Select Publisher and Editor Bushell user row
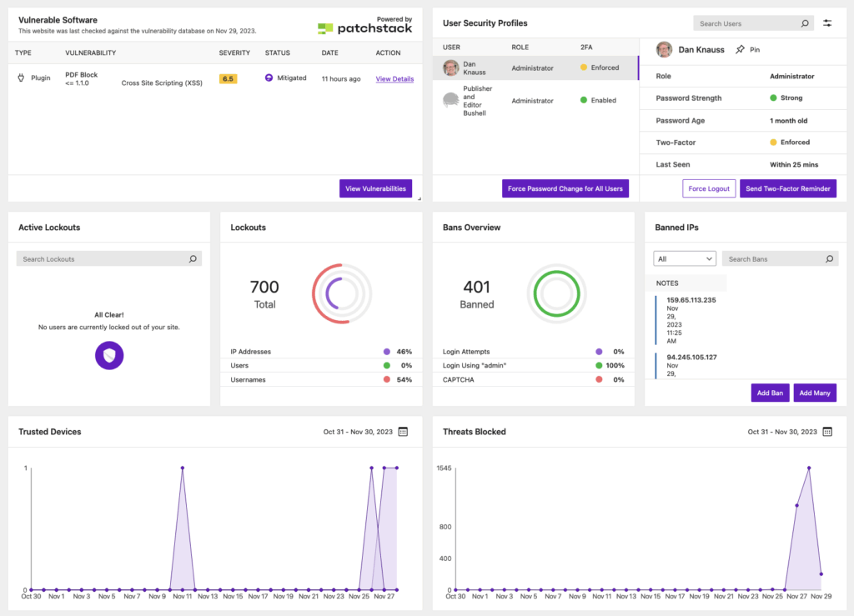Viewport: 854px width, 616px height. coord(535,101)
